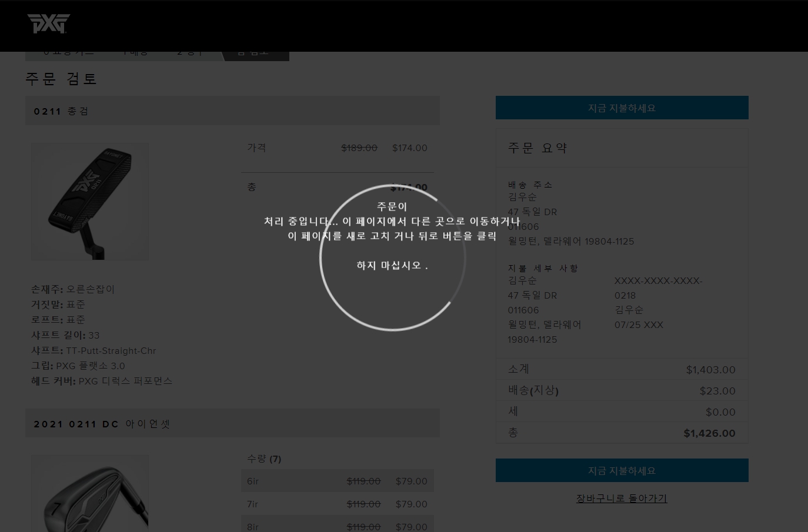Select the 7ir price row
The width and height of the screenshot is (808, 532).
337,504
